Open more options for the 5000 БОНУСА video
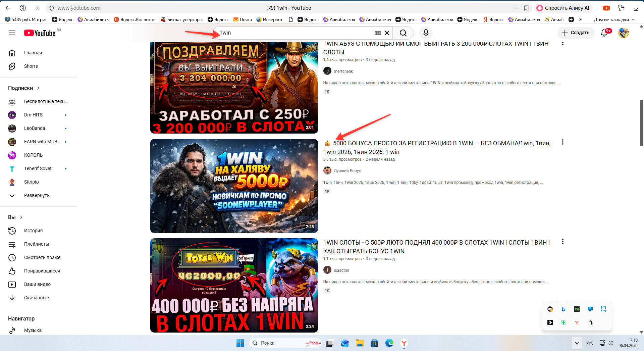 coord(562,142)
